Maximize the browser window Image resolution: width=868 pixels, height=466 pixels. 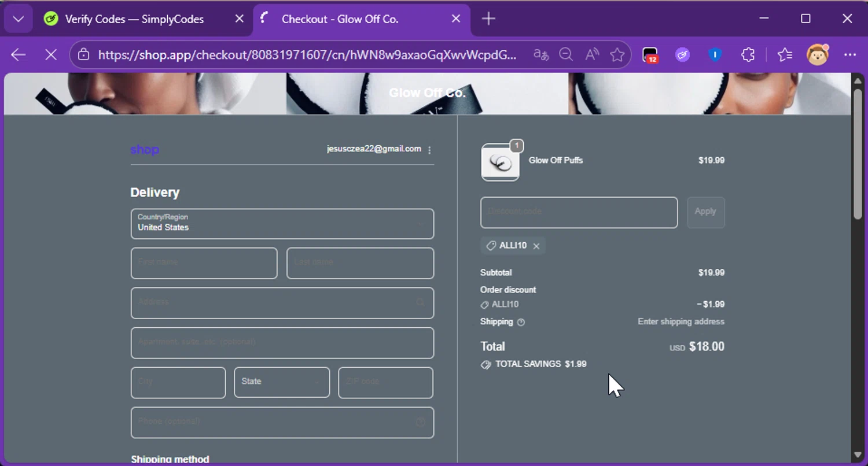pos(806,19)
